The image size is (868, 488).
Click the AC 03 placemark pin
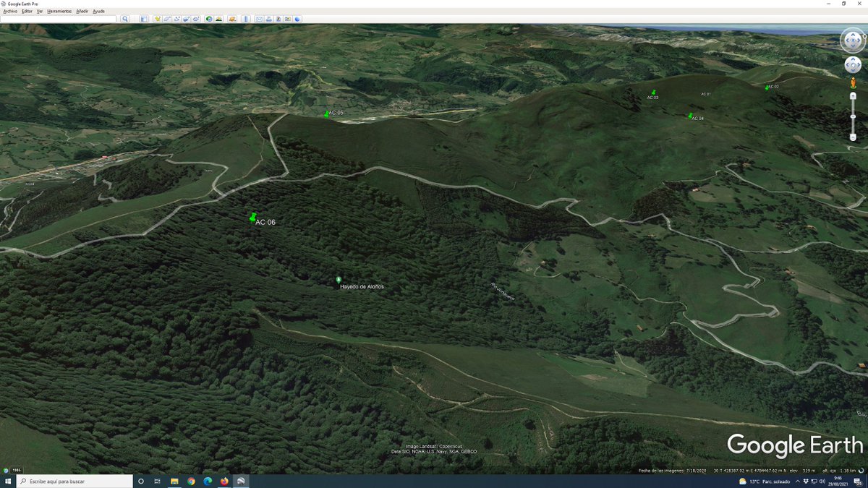tap(653, 93)
